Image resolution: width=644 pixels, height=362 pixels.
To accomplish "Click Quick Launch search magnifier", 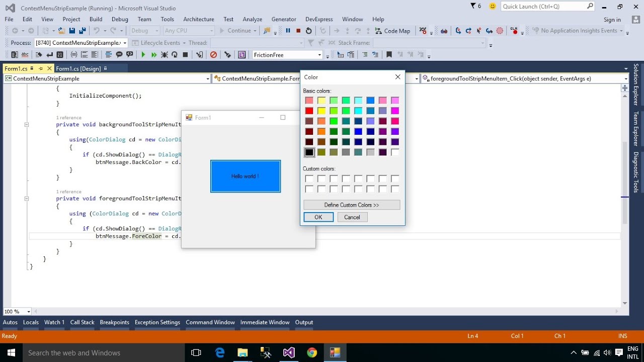I will pos(590,6).
